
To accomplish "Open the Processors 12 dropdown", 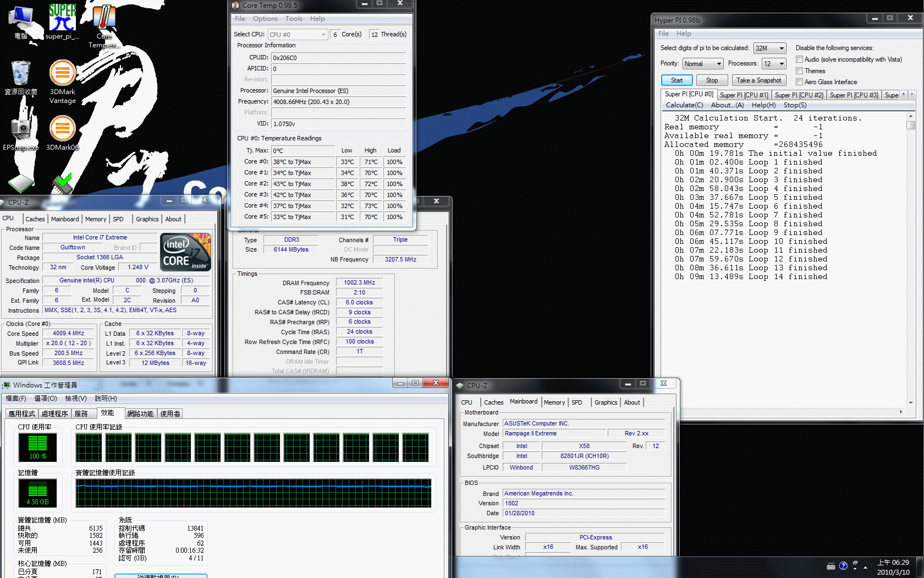I will (774, 64).
